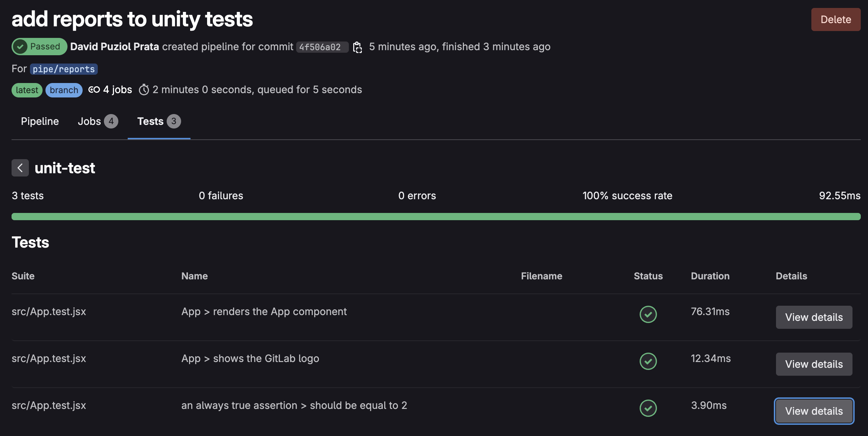Delete the pipeline using the Delete button
Viewport: 868px width, 436px height.
pos(836,19)
